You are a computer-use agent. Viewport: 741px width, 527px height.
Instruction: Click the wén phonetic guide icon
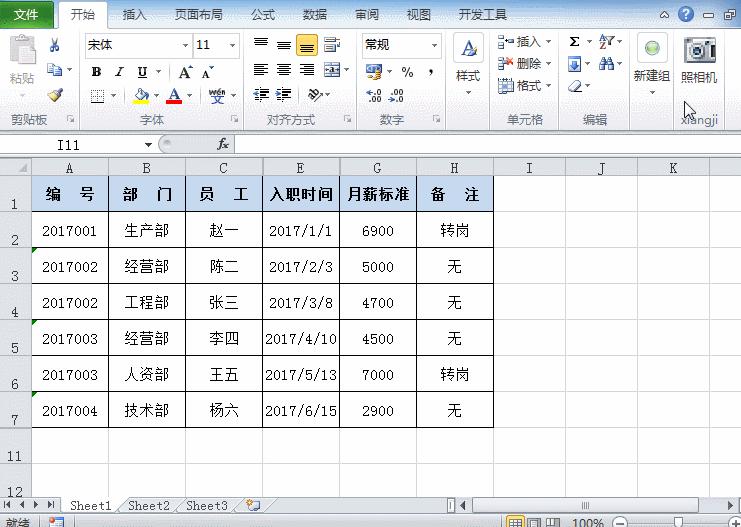pyautogui.click(x=217, y=96)
